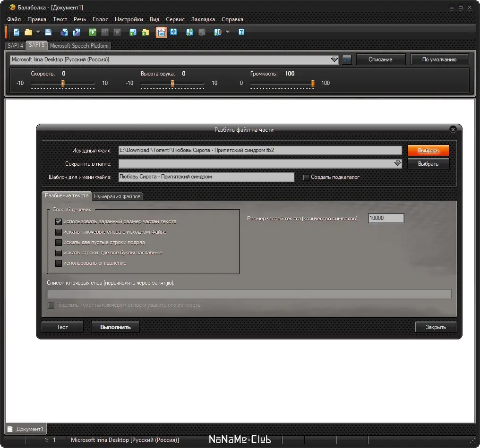Click the Выполнить button

coord(115,327)
